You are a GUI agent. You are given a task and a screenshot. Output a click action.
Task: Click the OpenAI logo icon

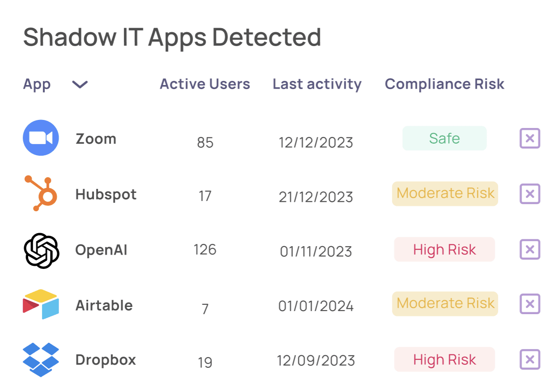click(41, 250)
